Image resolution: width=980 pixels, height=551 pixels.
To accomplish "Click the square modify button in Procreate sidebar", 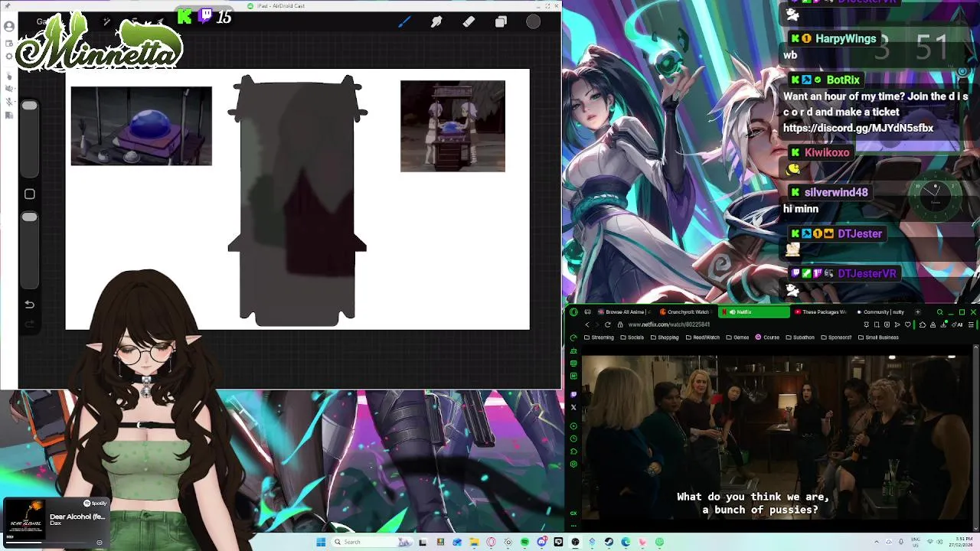I will pyautogui.click(x=29, y=194).
